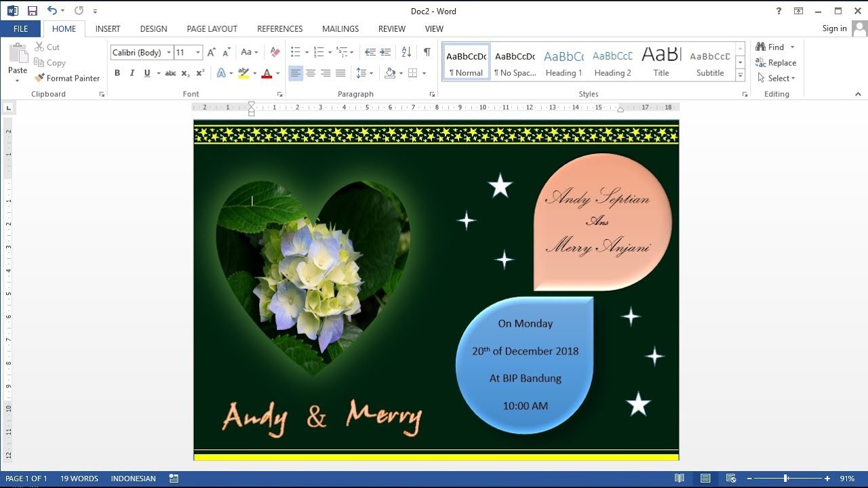The width and height of the screenshot is (868, 488).
Task: Click the Replace command
Action: (x=776, y=62)
